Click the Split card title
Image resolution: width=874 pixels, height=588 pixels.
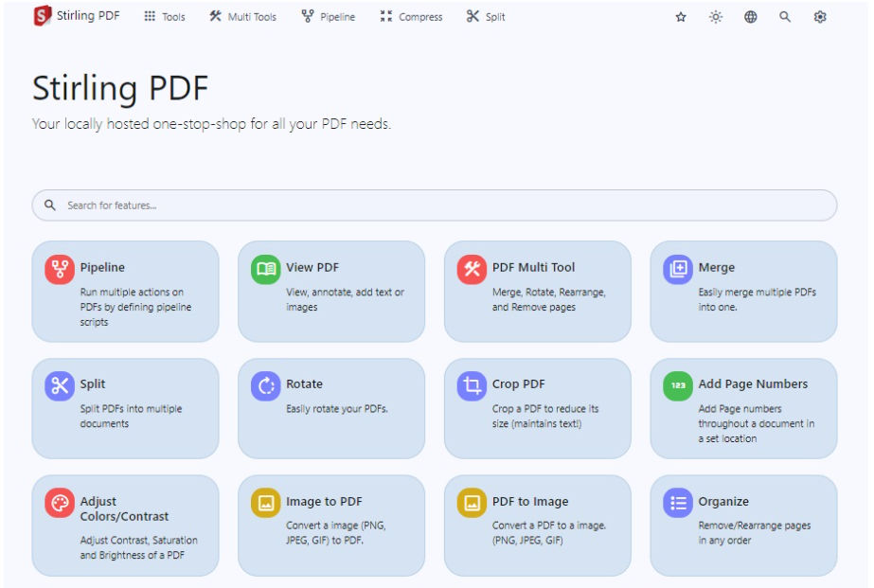[x=93, y=384]
